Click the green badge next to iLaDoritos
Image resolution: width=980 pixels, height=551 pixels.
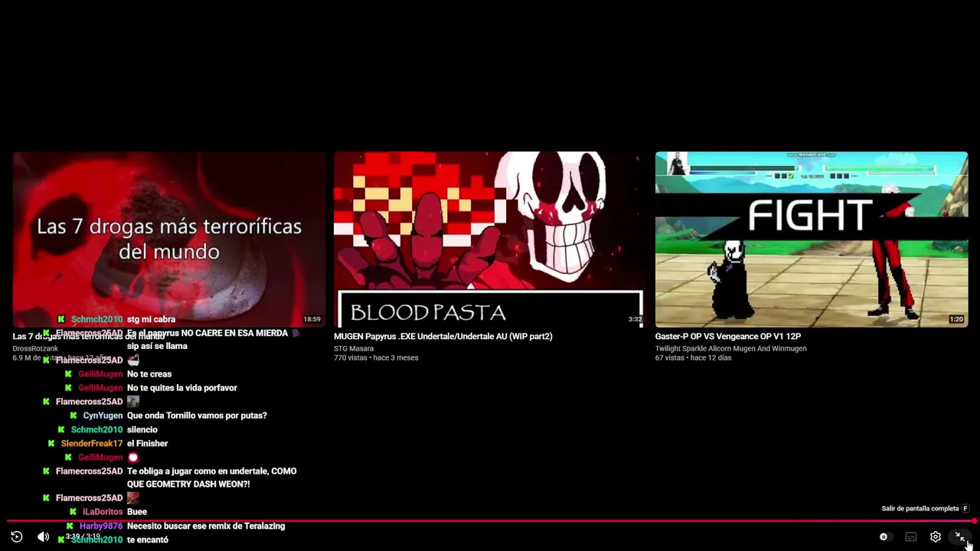[73, 512]
